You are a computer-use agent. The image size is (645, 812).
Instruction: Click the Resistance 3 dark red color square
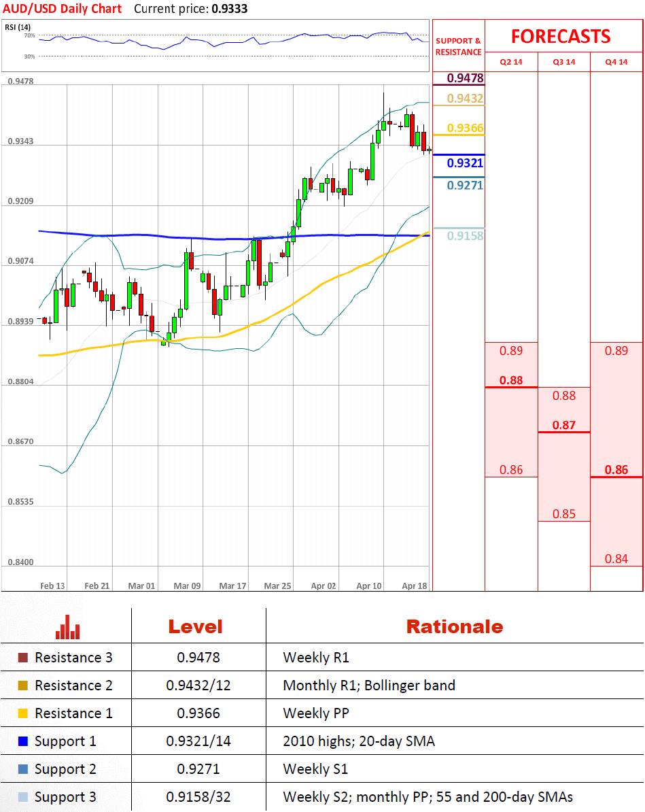tap(23, 658)
